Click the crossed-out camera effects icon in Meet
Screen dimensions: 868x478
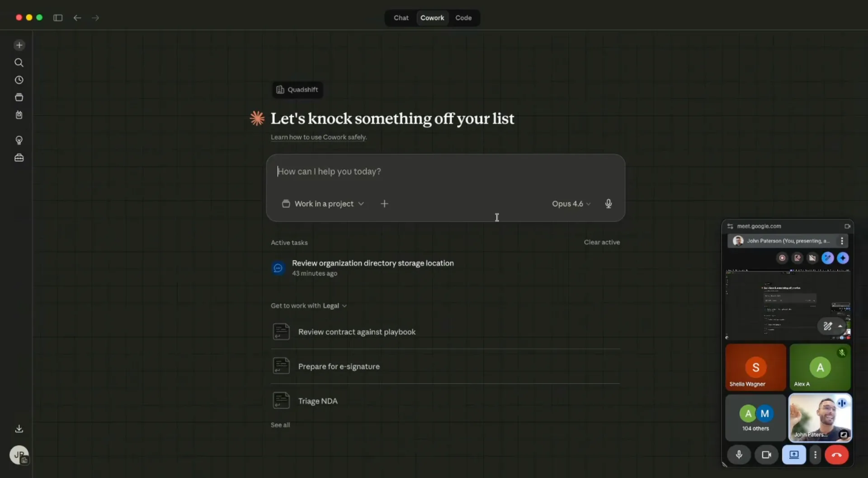click(812, 258)
